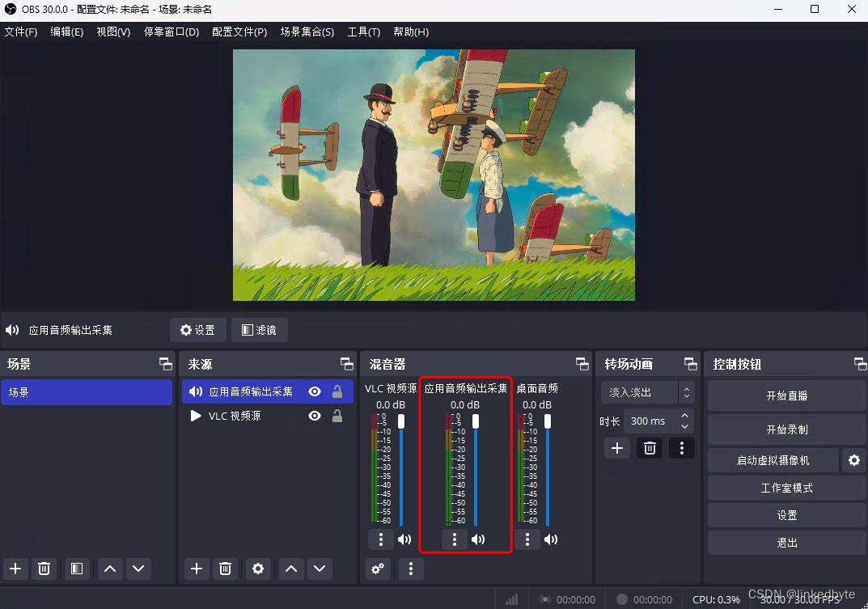Select 场景 in scenes list
Viewport: 868px width, 609px height.
click(87, 392)
